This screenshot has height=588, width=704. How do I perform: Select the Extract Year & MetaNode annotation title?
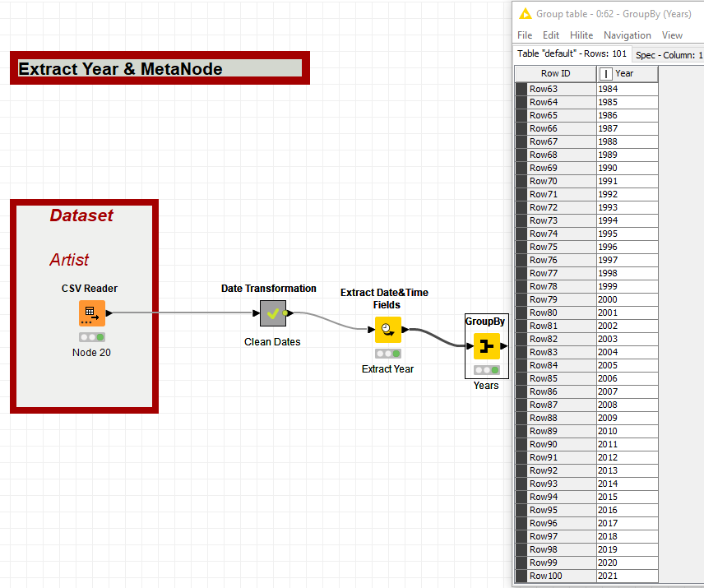pyautogui.click(x=120, y=69)
